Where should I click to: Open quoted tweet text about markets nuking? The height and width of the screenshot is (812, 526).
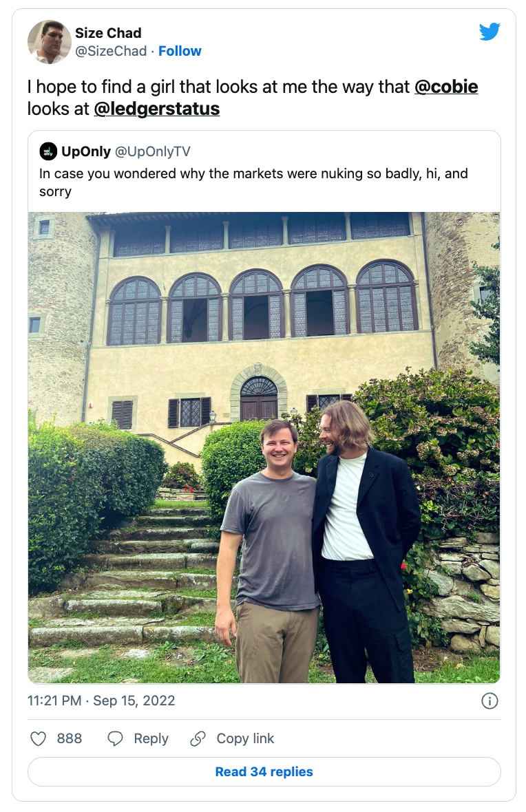253,182
